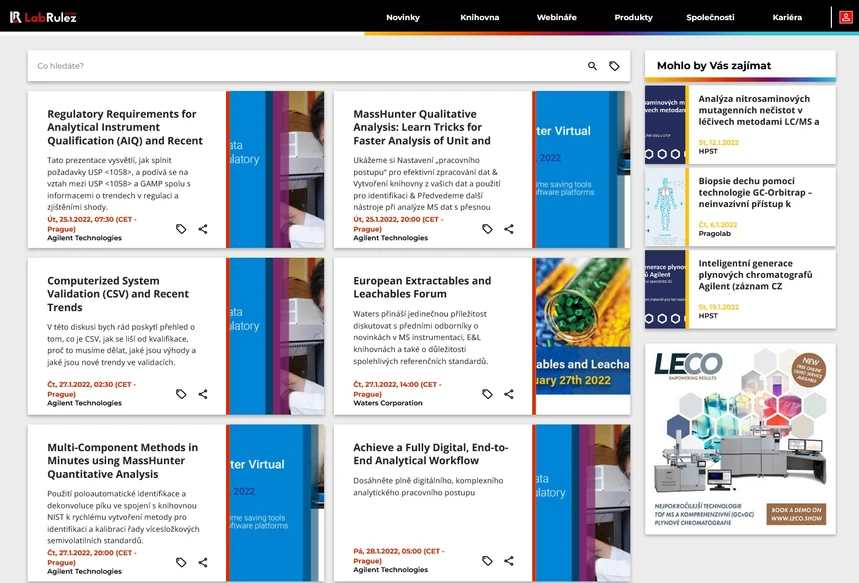Open Biopsie dechu pomocí GC-Orbitrap article

pos(755,192)
